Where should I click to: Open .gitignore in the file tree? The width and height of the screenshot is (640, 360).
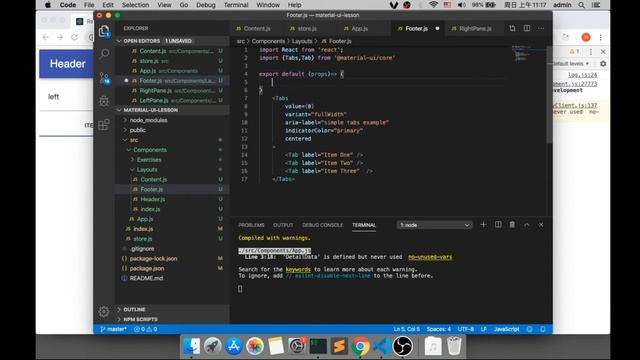142,249
